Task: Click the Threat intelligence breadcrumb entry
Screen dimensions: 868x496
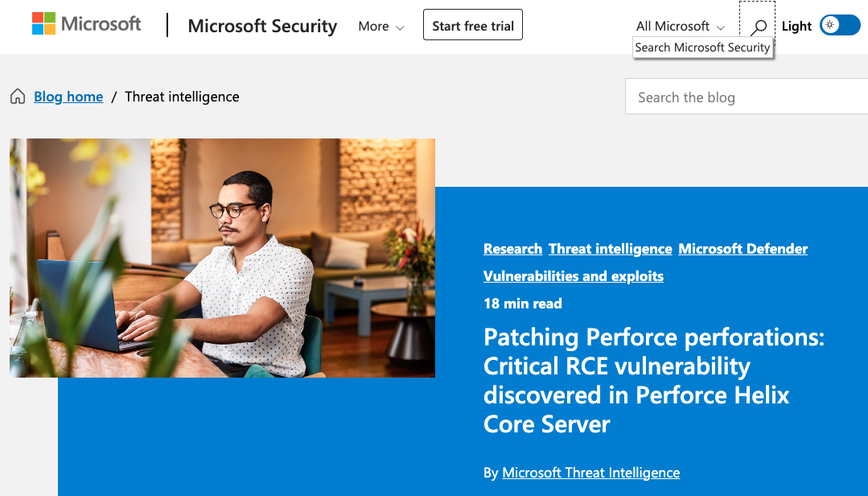Action: click(181, 96)
